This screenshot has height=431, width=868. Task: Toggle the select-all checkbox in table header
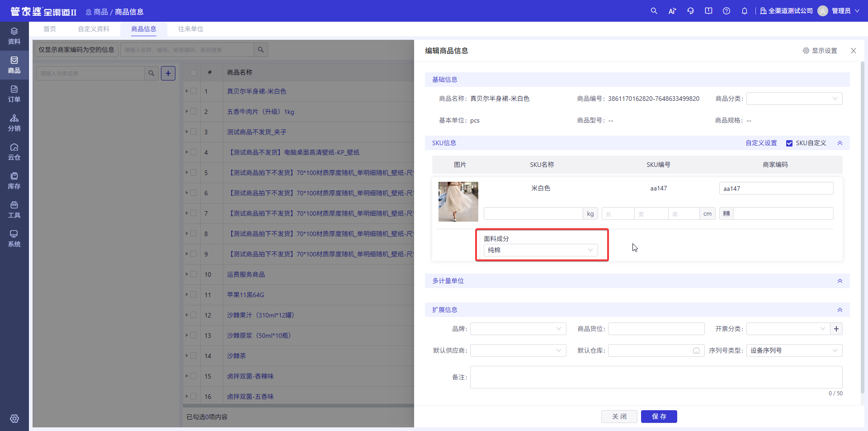(193, 72)
